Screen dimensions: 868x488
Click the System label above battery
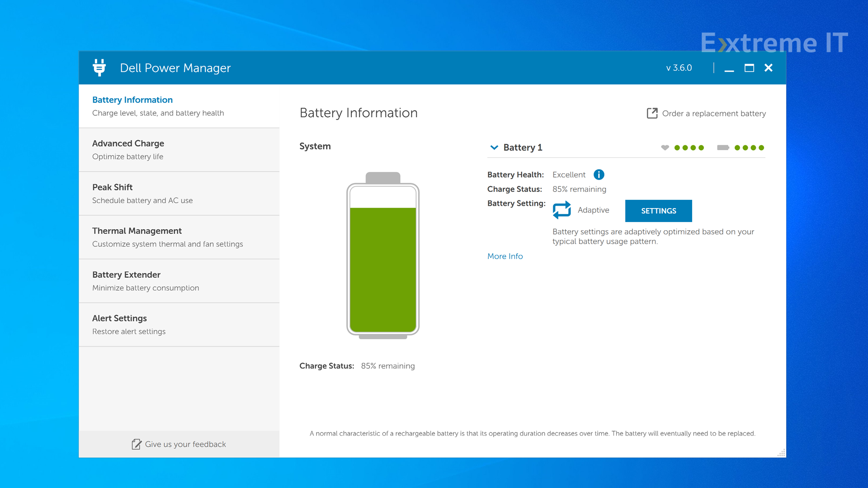coord(315,146)
